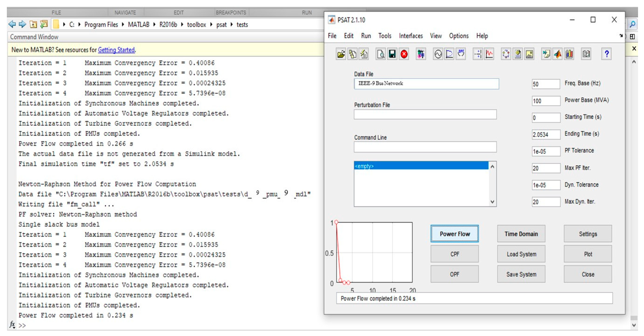Viewport: 644px width, 336px height.
Task: Expand the breadcrumb arrow before tests
Action: coord(232,25)
